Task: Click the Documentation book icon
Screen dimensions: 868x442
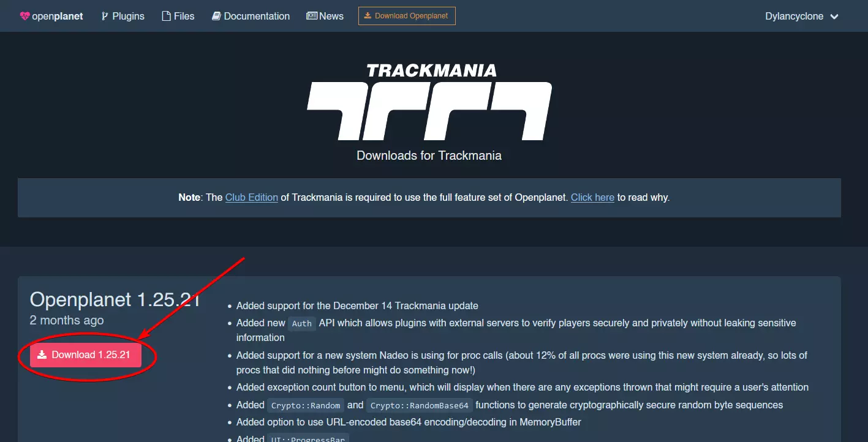Action: click(x=216, y=17)
